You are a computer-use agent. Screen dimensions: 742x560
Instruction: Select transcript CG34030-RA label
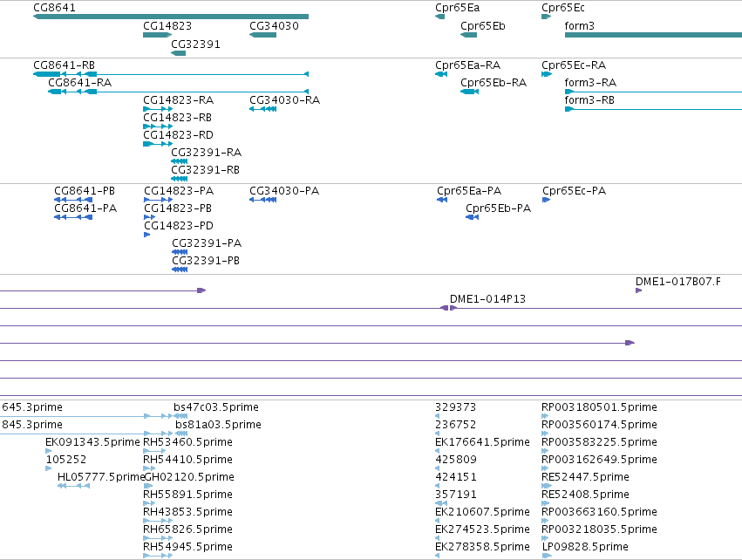(x=284, y=100)
